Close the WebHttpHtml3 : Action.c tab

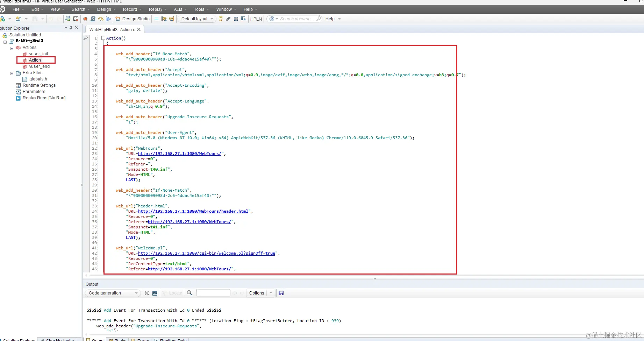pyautogui.click(x=139, y=30)
